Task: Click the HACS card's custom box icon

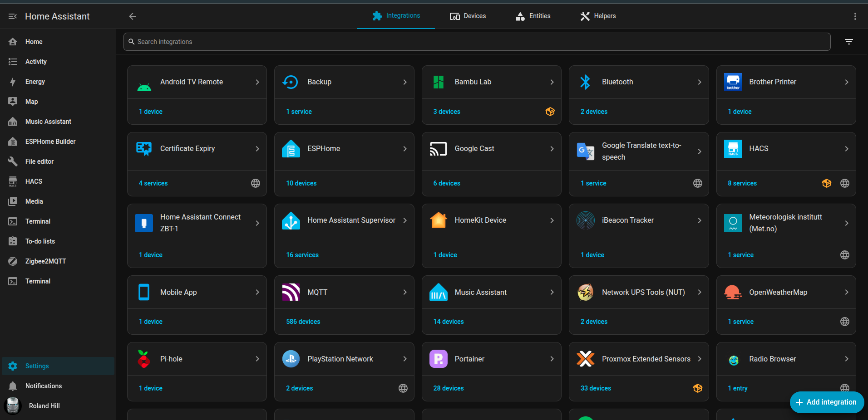Action: coord(827,183)
